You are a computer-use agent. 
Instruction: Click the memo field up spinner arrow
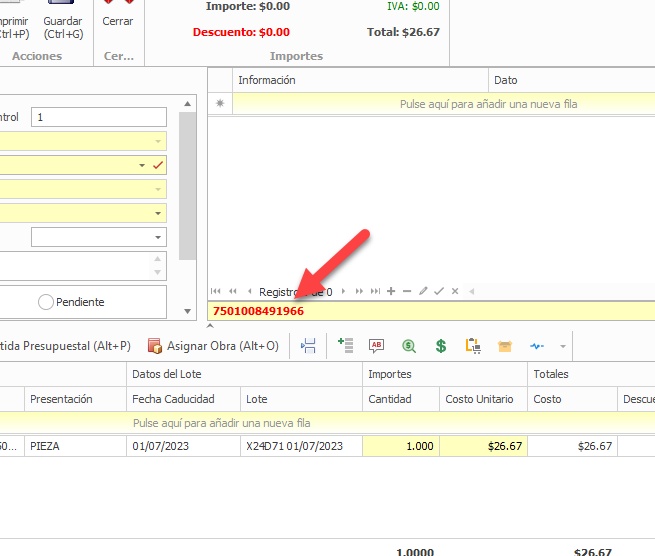click(157, 259)
